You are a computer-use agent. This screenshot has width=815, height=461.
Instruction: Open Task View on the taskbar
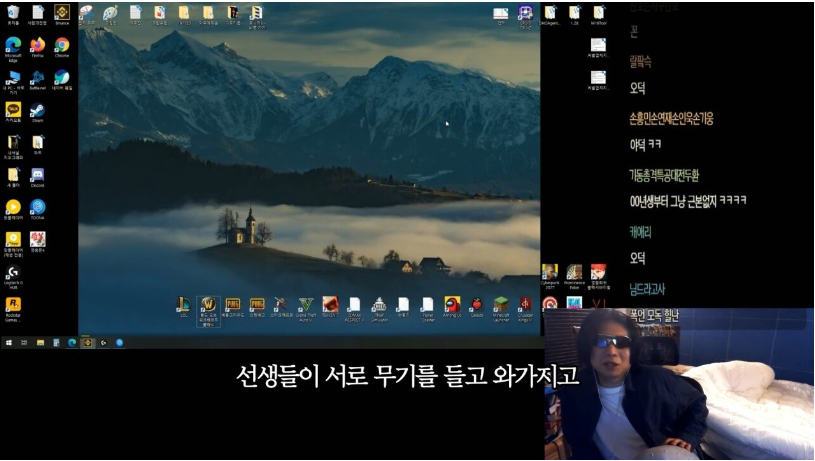pos(24,343)
